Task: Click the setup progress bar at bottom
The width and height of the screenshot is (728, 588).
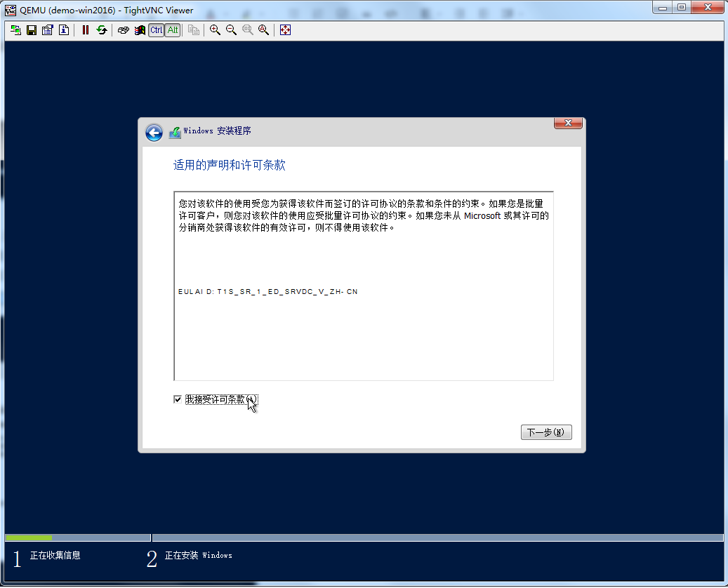Action: pyautogui.click(x=364, y=537)
